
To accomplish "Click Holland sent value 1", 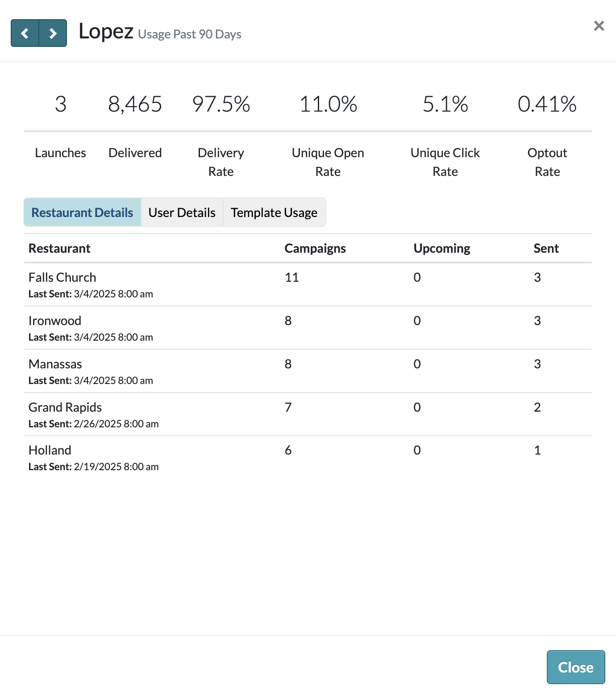I will pos(537,450).
